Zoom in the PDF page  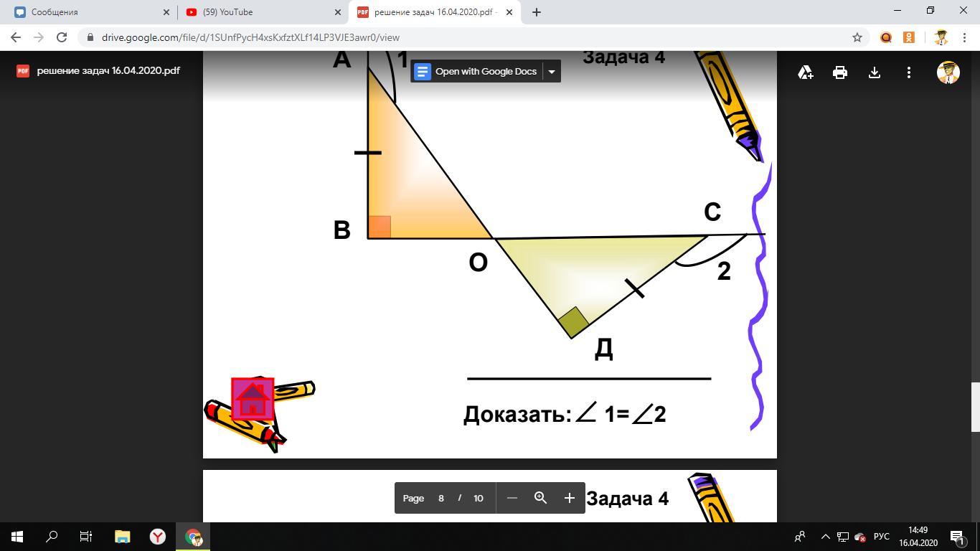(x=570, y=498)
